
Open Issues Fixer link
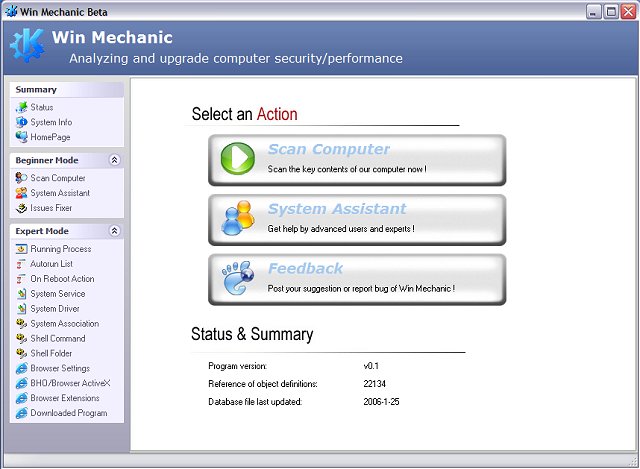tap(51, 208)
